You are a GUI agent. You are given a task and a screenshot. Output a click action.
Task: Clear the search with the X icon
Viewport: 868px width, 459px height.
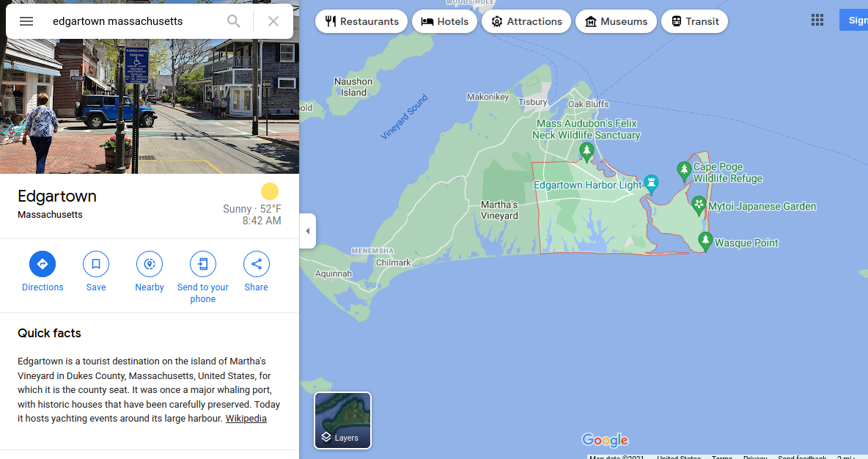273,21
